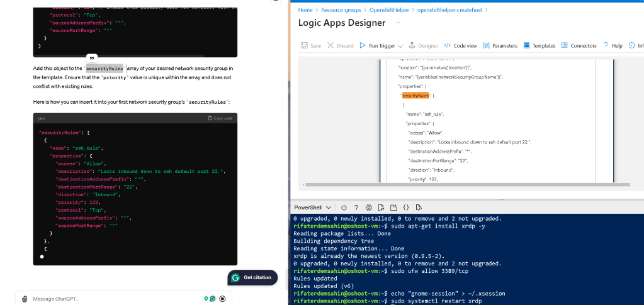
Task: Click the "name": "ssh_rule" line in code view
Action: (x=425, y=114)
